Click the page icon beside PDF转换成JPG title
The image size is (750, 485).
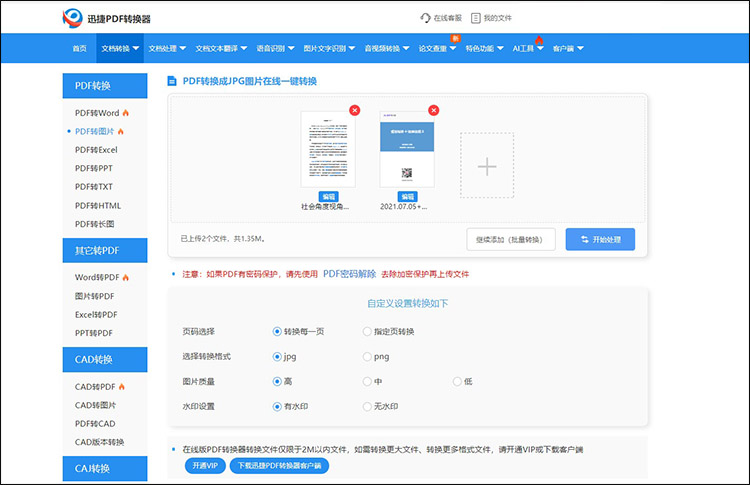(x=172, y=81)
